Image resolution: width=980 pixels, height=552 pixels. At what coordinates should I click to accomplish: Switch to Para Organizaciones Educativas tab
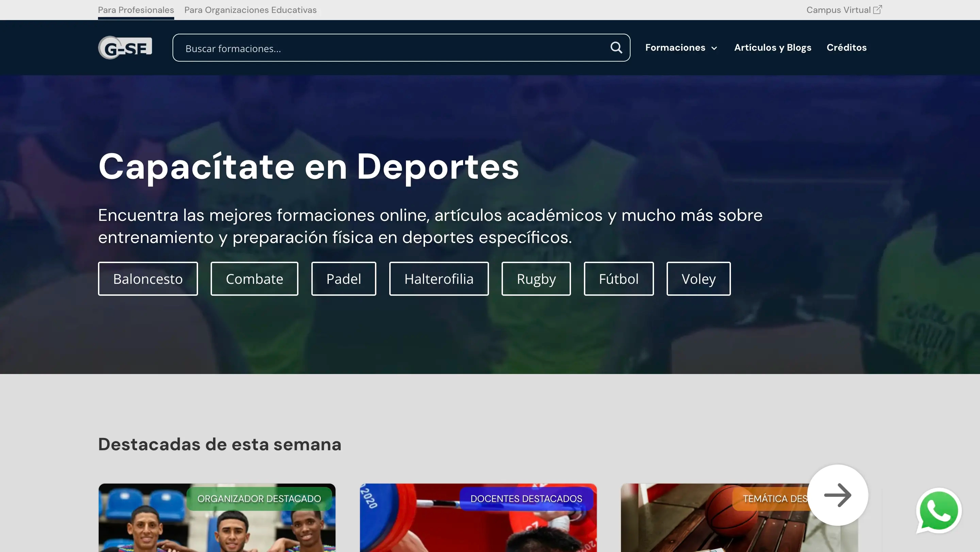250,10
